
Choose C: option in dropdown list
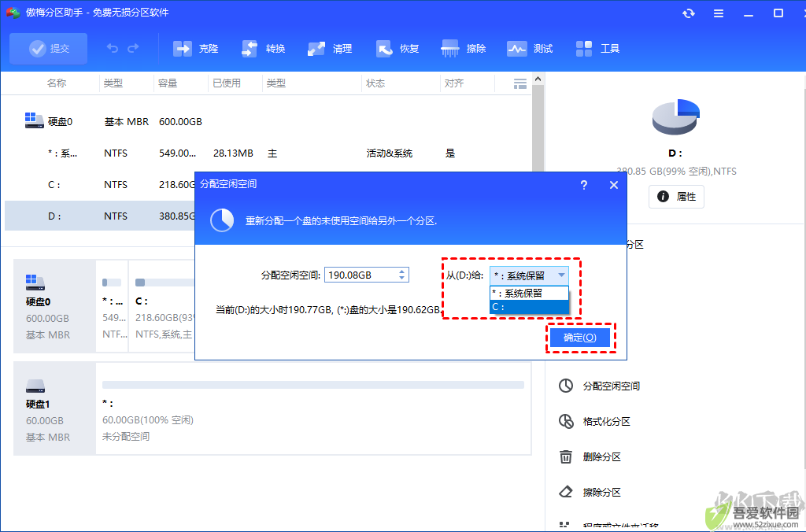(529, 307)
